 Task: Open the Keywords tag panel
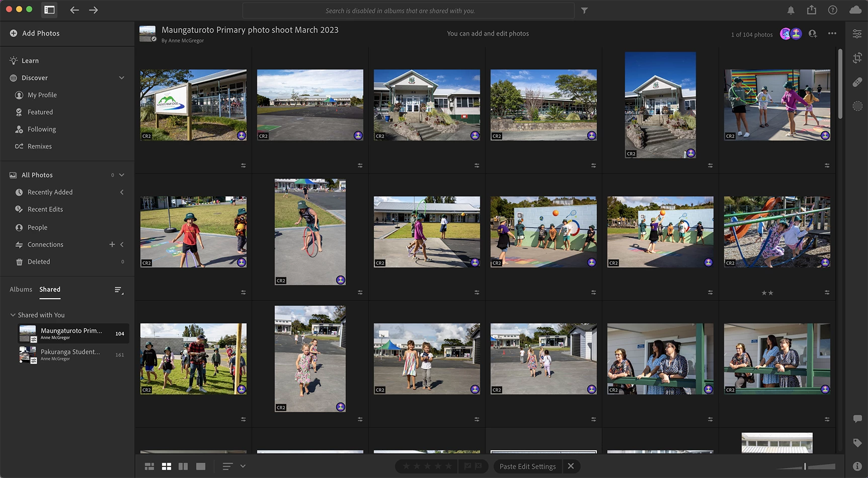click(x=857, y=443)
